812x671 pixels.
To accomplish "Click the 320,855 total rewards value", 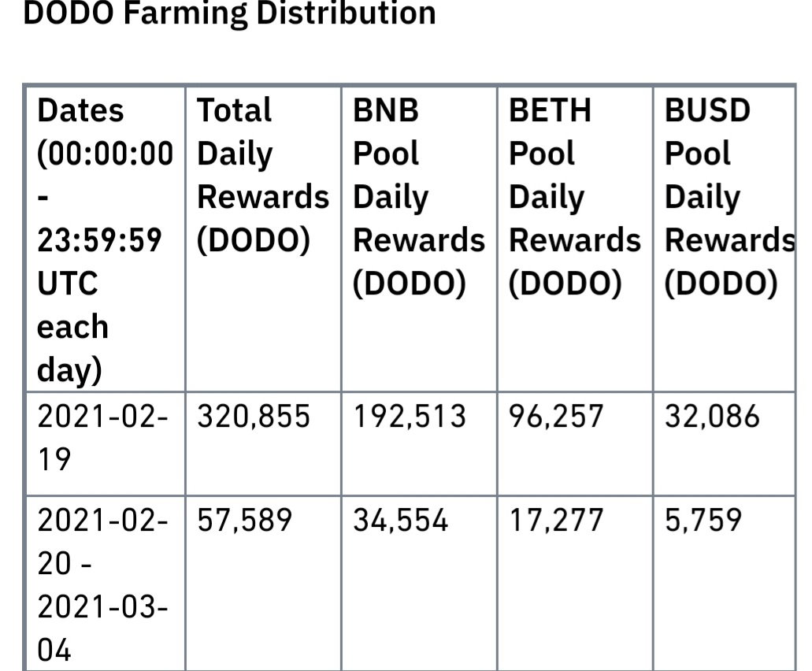I will pos(254,417).
